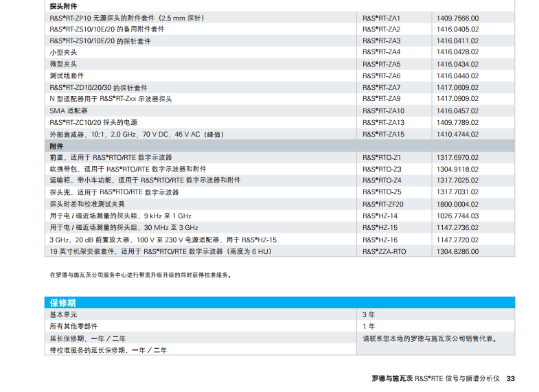Viewport: 539px width, 392px height.
Task: Click the 请联系您本地的罗德与施瓦茨公司销售代表 text
Action: (430, 338)
